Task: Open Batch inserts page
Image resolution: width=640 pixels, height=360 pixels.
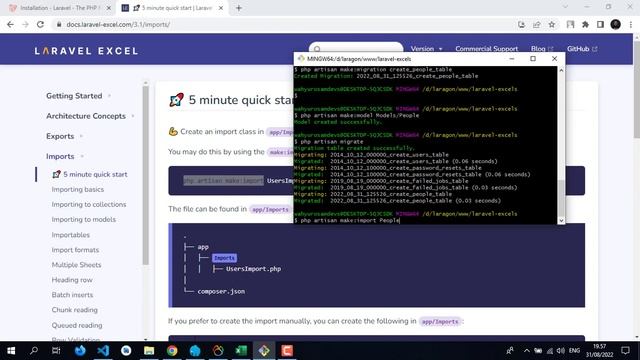Action: coord(72,295)
